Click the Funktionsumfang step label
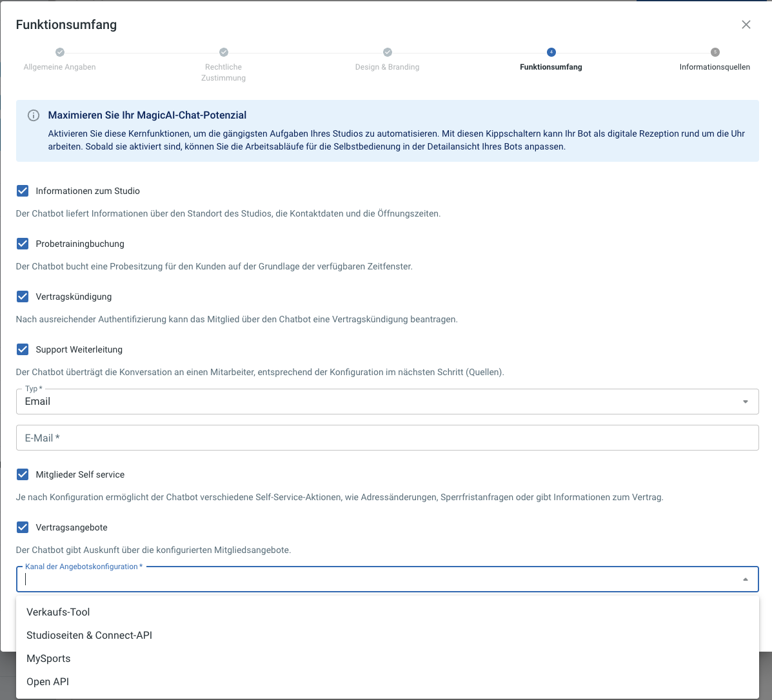Image resolution: width=772 pixels, height=700 pixels. 551,67
